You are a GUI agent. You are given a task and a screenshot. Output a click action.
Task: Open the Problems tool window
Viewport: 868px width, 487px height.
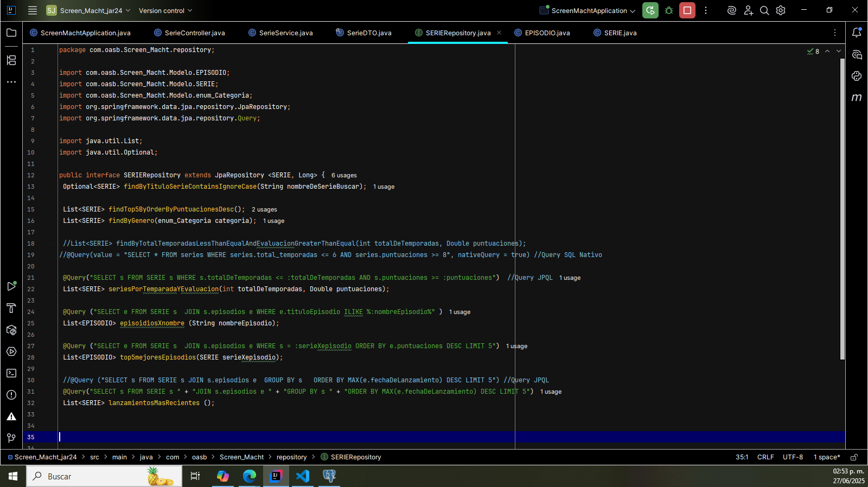tap(11, 395)
